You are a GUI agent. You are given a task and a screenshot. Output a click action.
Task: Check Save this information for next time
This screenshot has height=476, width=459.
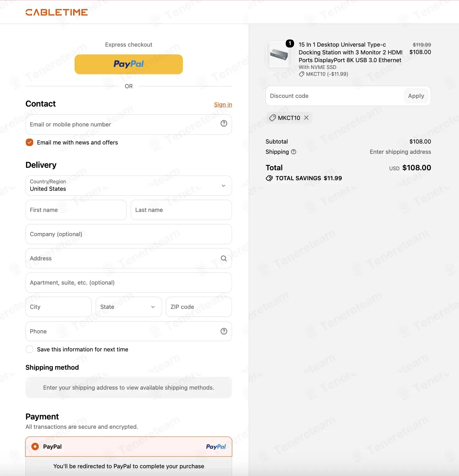pos(30,349)
